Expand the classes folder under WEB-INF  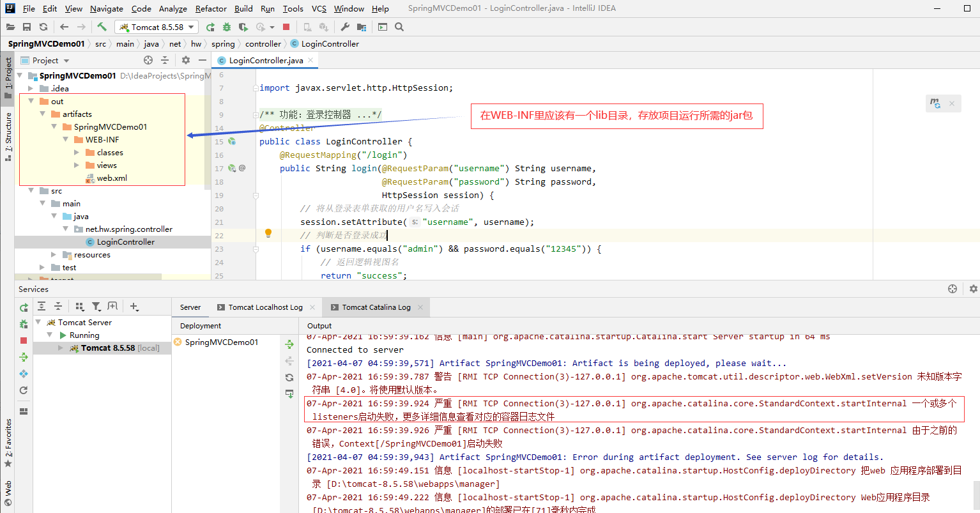click(x=77, y=153)
